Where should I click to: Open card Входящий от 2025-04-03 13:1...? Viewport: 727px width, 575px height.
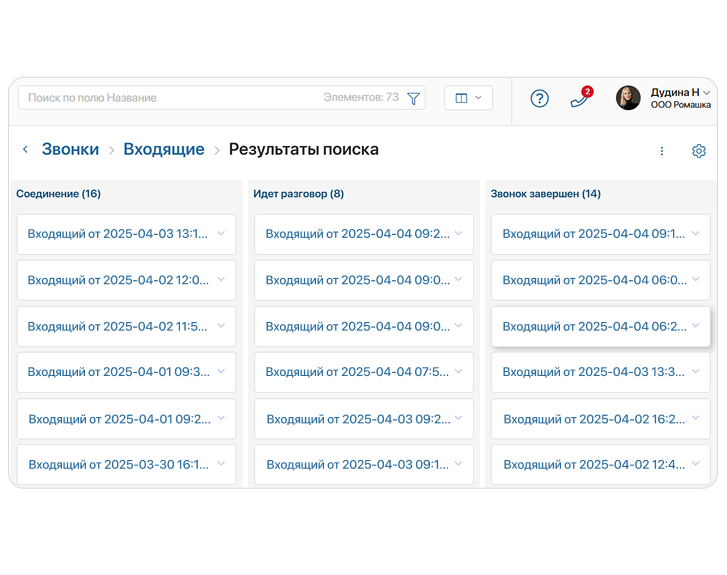pyautogui.click(x=127, y=234)
